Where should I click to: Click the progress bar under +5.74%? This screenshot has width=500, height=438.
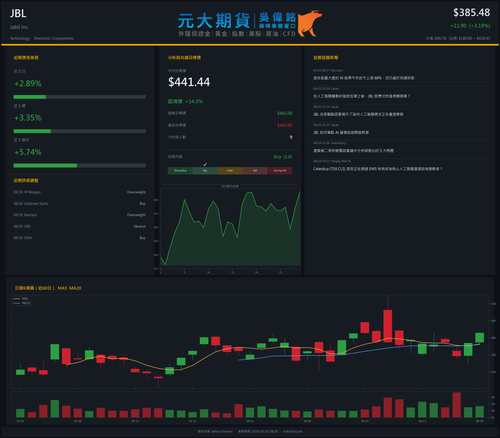(80, 166)
